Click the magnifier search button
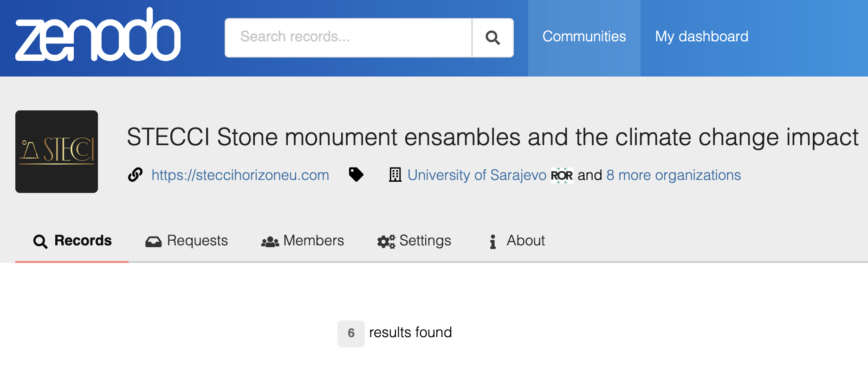Screen dimensions: 868x384 pyautogui.click(x=492, y=38)
